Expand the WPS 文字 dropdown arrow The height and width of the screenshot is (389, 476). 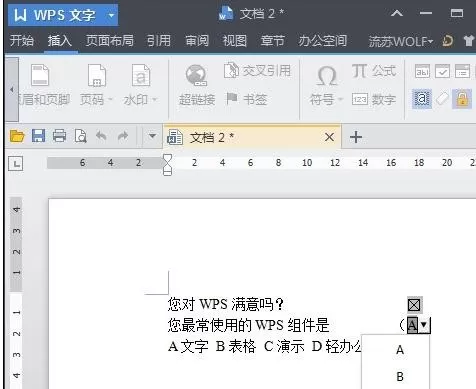pyautogui.click(x=111, y=15)
